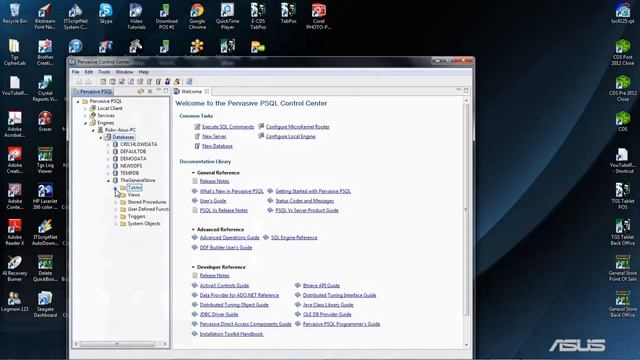
Task: Open the QuickTime Player desktop icon
Action: (x=227, y=16)
